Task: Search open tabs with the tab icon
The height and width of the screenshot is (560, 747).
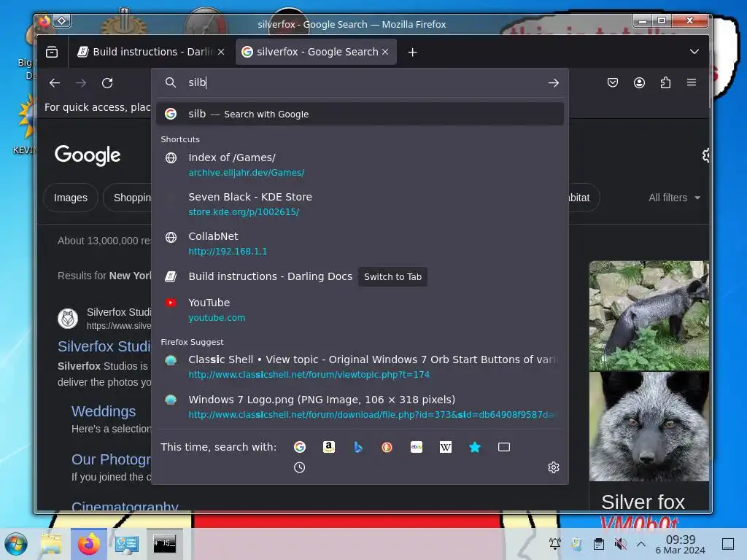Action: click(x=504, y=447)
